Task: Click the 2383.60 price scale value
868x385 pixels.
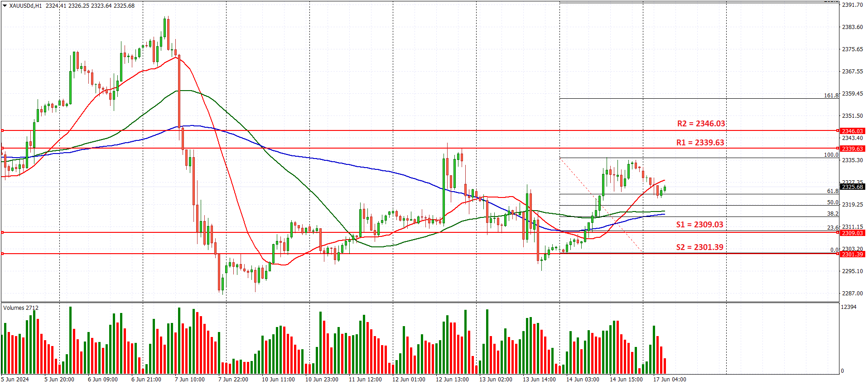Action: (852, 27)
